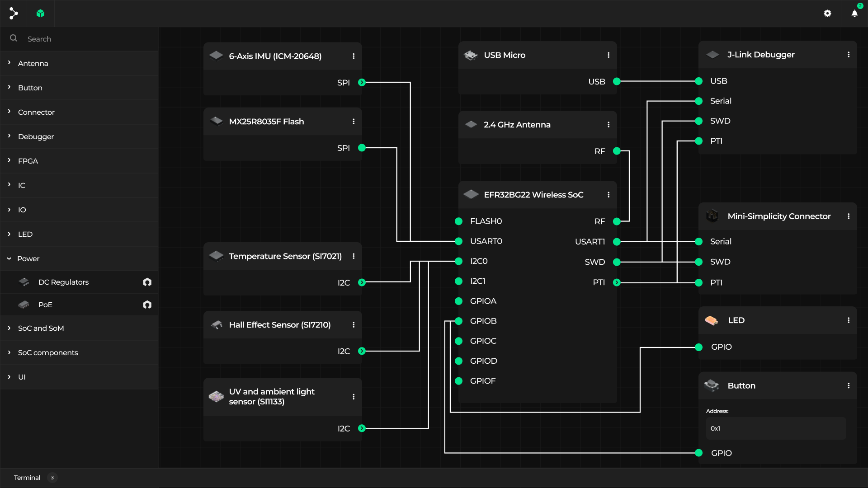Screen dimensions: 868x488
Task: Click the Hall Effect Sensor I2C port
Action: [x=362, y=351]
